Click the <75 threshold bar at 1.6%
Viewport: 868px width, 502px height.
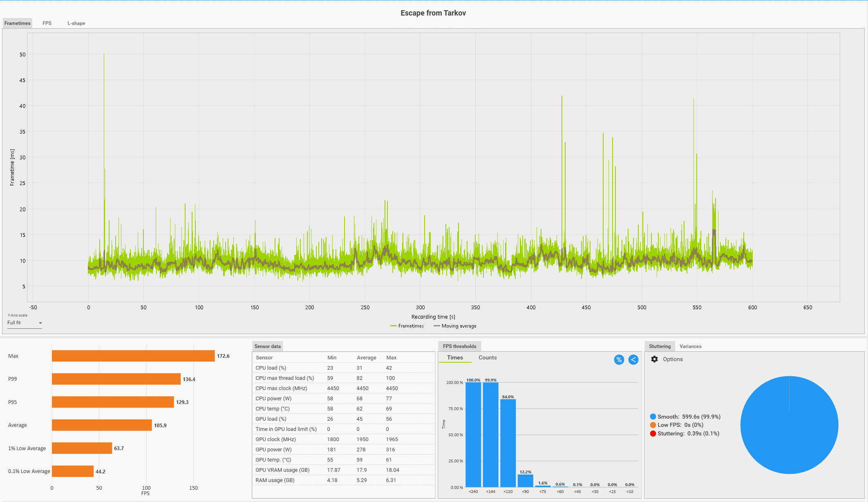point(543,486)
